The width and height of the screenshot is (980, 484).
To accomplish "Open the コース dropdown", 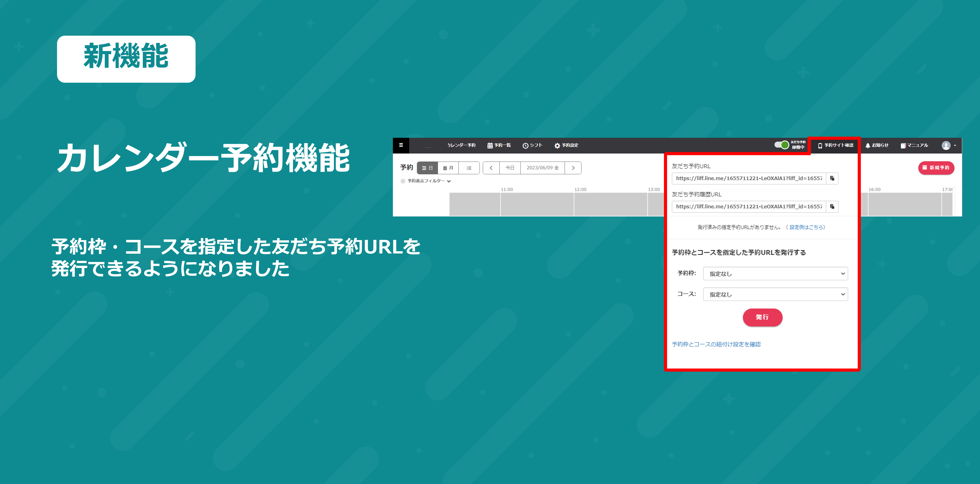I will pyautogui.click(x=775, y=294).
